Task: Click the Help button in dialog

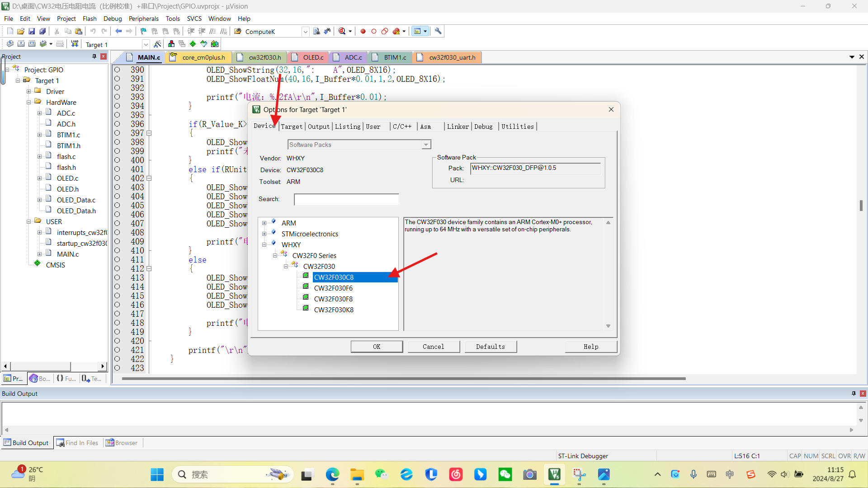Action: coord(591,347)
